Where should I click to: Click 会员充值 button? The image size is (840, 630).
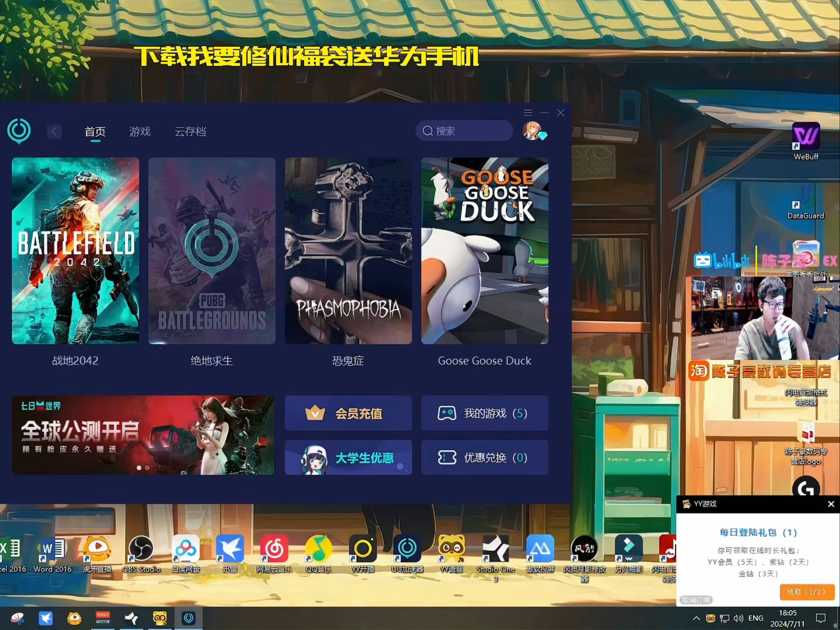tap(348, 413)
